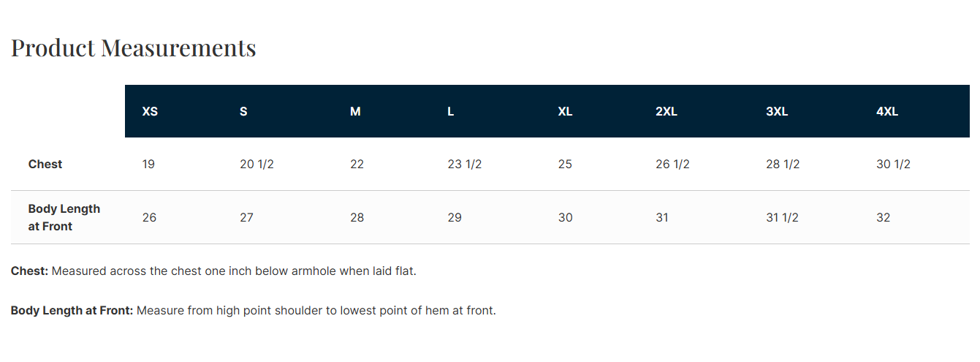Click the 4XL body length value 32
This screenshot has width=980, height=362.
pos(883,218)
